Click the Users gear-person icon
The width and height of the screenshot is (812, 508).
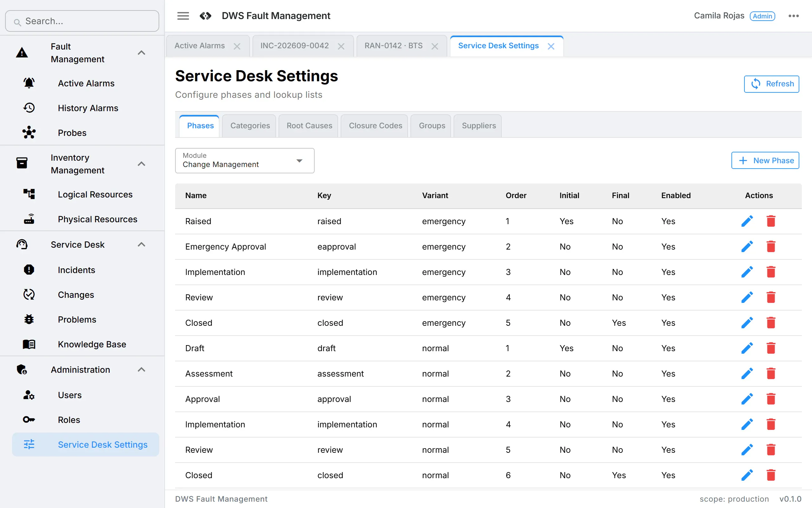tap(29, 395)
